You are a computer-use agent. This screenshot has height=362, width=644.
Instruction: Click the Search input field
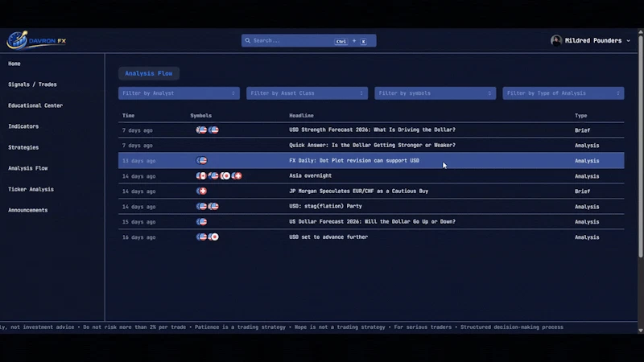coord(309,41)
